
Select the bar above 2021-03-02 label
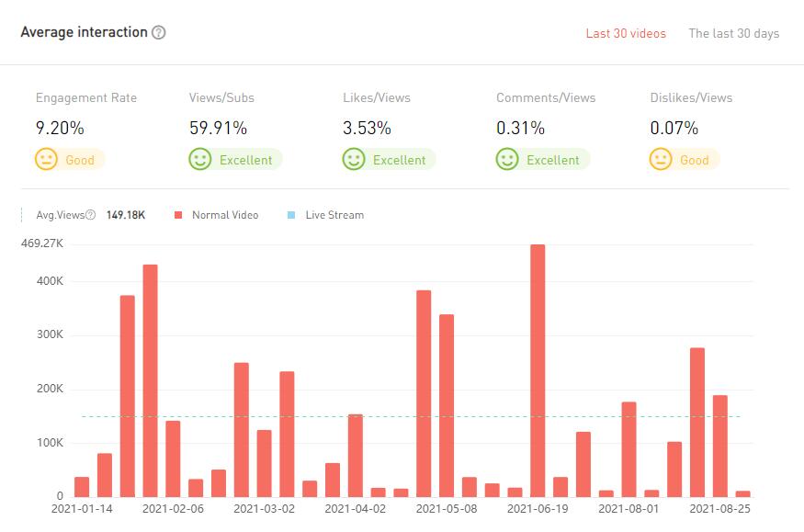point(264,463)
